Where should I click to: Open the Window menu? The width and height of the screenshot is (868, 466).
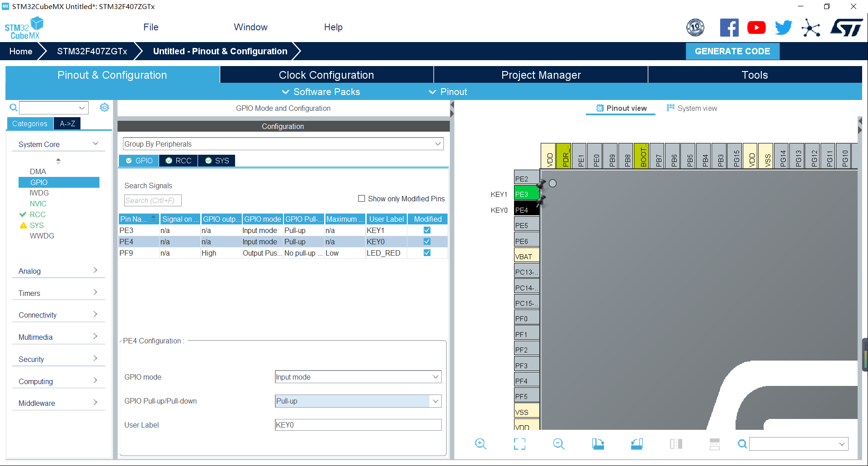250,27
